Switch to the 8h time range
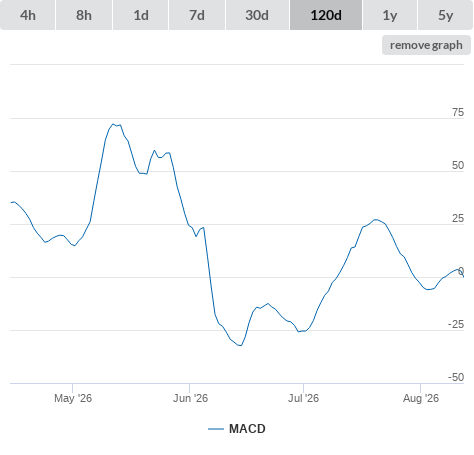The height and width of the screenshot is (455, 474). click(84, 15)
